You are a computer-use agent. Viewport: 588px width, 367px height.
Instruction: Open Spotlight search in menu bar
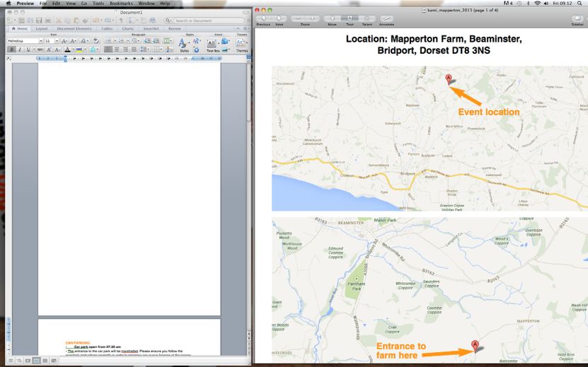[580, 4]
